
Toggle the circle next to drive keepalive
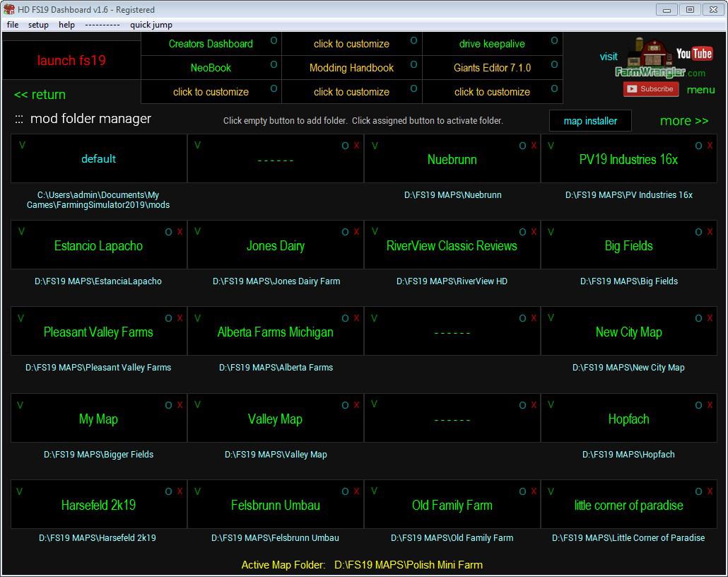coord(554,40)
